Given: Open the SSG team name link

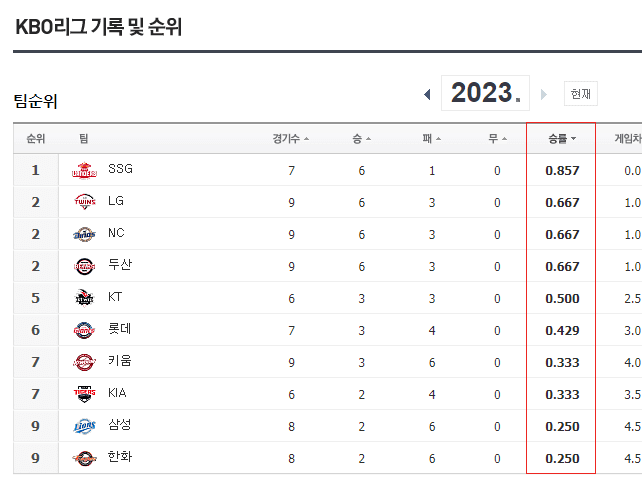Looking at the screenshot, I should tap(120, 169).
